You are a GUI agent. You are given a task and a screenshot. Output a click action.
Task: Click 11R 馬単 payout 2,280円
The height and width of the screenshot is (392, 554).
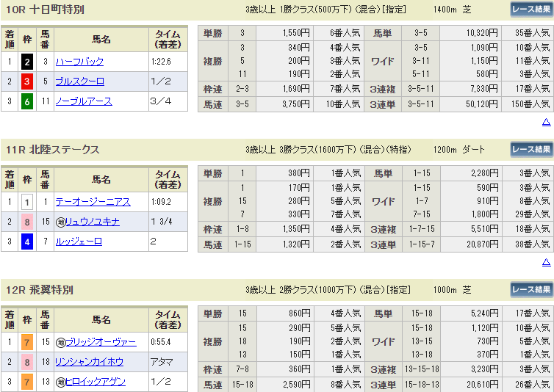tap(484, 173)
